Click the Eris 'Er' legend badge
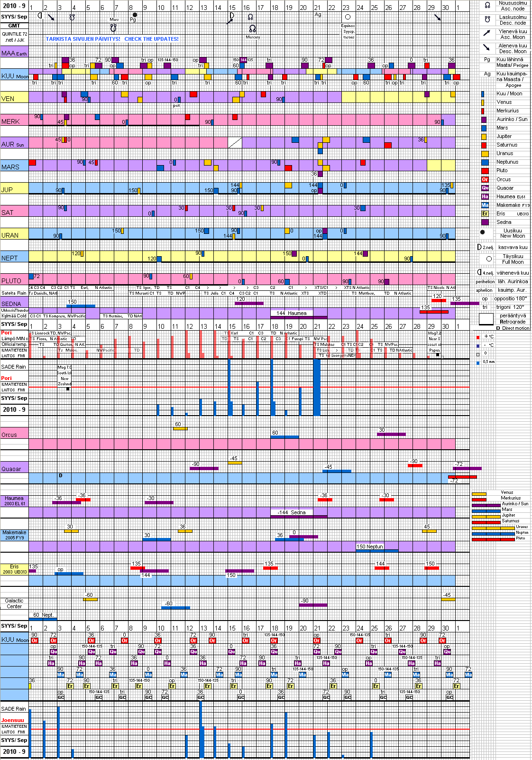The image size is (532, 760). pos(485,213)
